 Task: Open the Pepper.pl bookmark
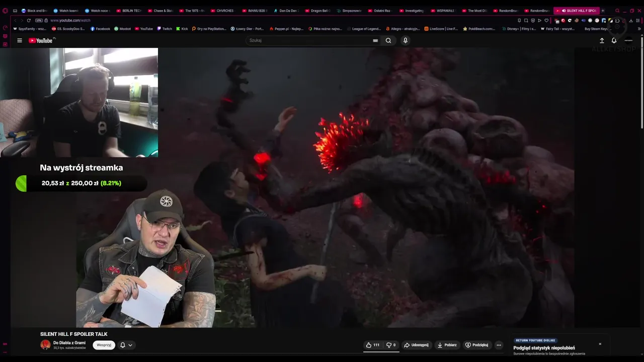click(287, 29)
